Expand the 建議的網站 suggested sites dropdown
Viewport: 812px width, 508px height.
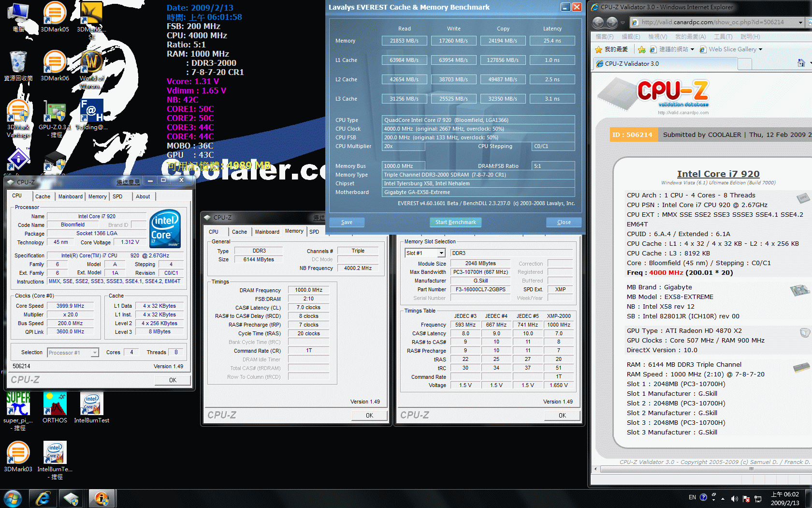tap(692, 49)
